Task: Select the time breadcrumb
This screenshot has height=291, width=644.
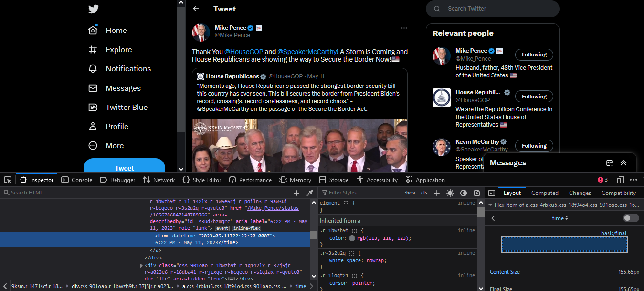Action: coord(300,286)
